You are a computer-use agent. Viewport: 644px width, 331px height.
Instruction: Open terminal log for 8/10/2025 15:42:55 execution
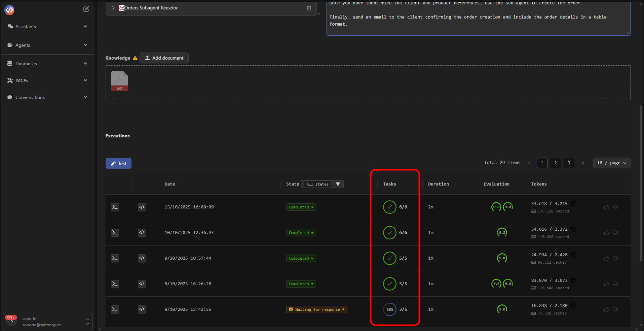115,309
